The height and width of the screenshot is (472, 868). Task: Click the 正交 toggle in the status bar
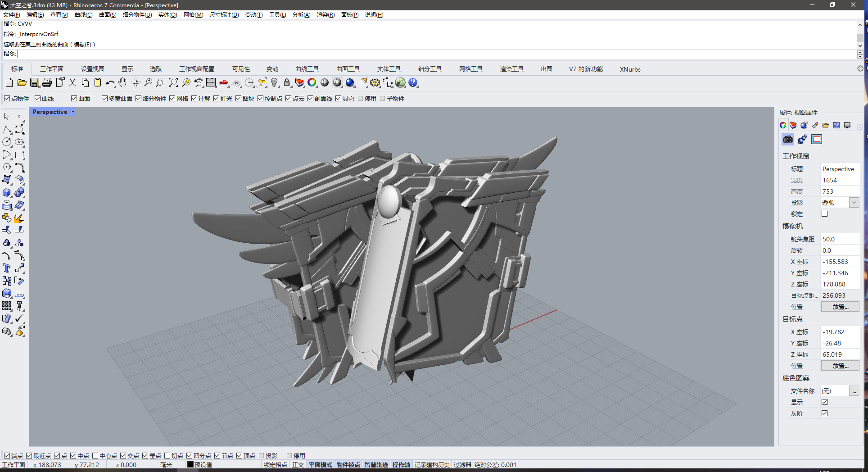pyautogui.click(x=298, y=464)
